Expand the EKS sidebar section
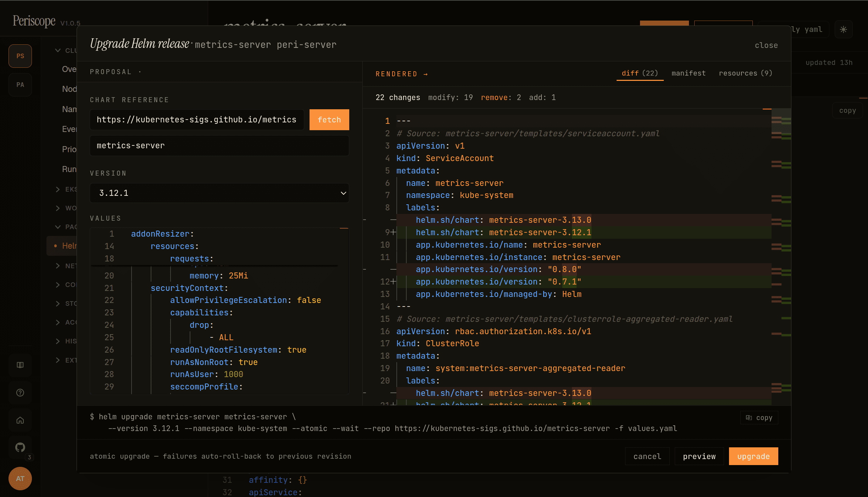The image size is (868, 497). point(66,189)
